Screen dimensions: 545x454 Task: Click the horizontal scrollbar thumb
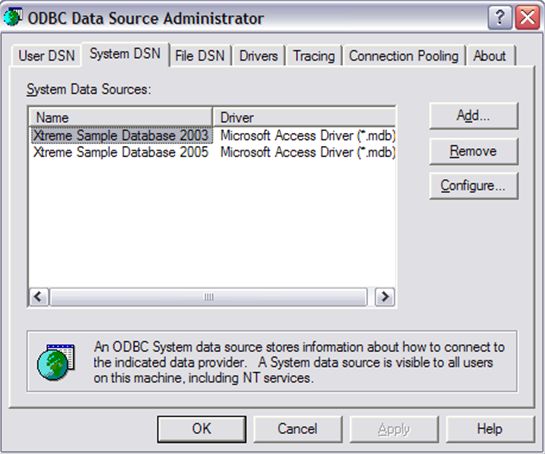pos(209,297)
